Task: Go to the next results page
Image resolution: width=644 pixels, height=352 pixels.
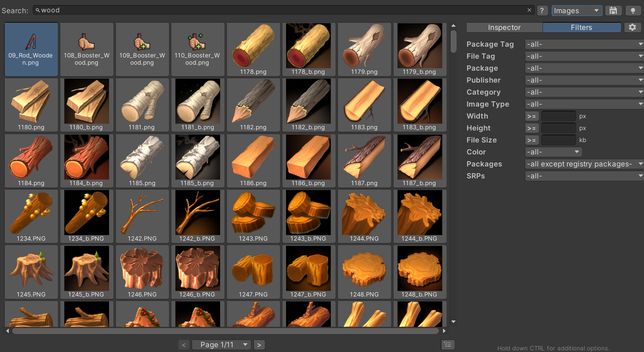Action: coord(259,344)
